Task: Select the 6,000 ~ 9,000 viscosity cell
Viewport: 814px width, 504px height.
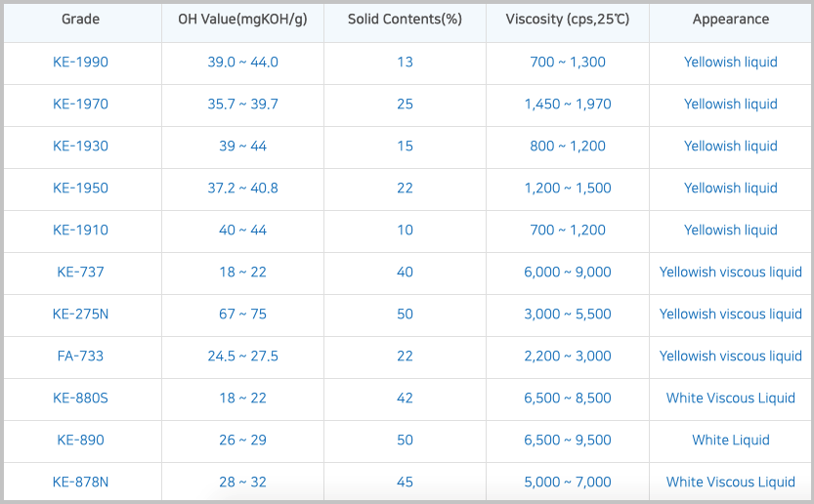Action: coord(567,272)
